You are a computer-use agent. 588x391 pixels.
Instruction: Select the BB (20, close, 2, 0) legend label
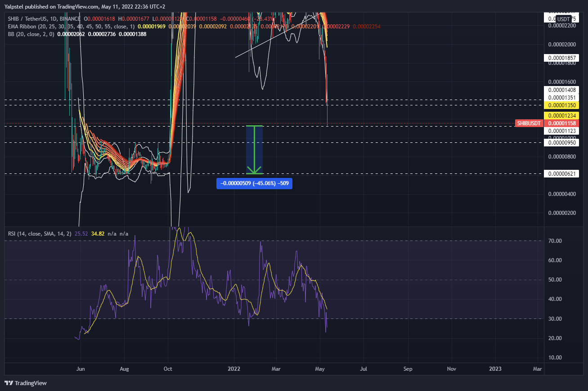31,34
